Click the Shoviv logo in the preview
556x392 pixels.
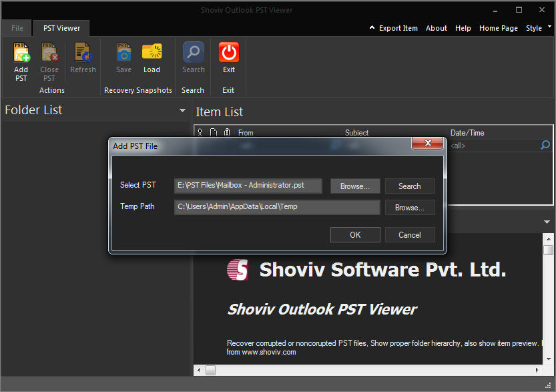pos(238,270)
